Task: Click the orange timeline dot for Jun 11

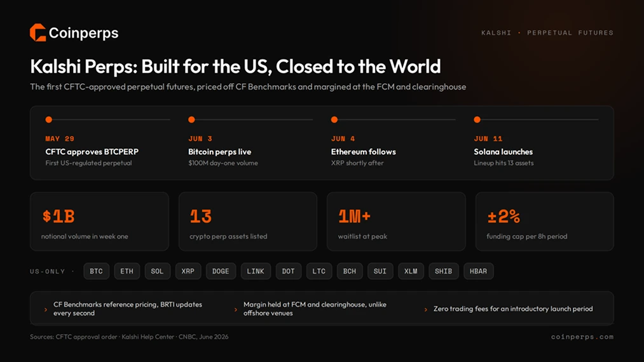Action: (x=477, y=120)
